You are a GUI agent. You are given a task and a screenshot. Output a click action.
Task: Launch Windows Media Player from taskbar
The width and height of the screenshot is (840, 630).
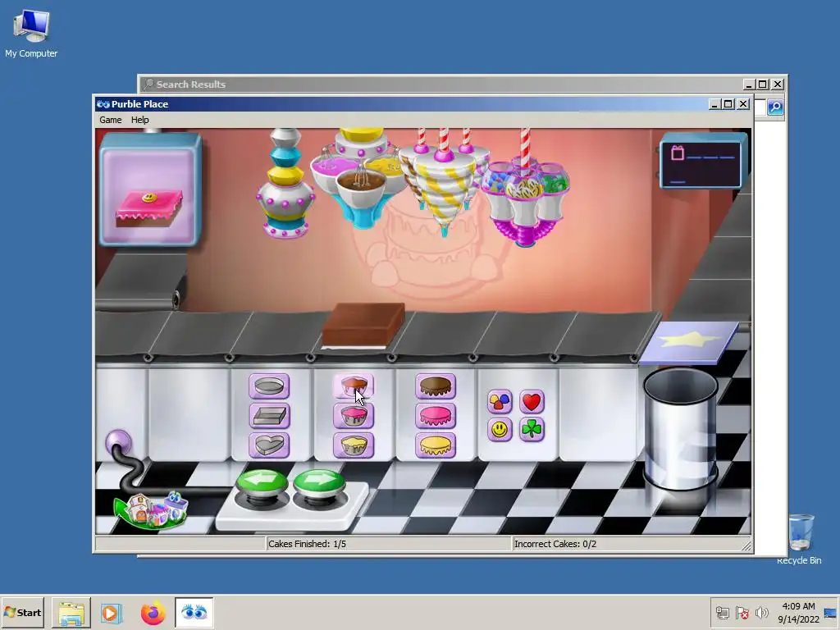point(112,612)
